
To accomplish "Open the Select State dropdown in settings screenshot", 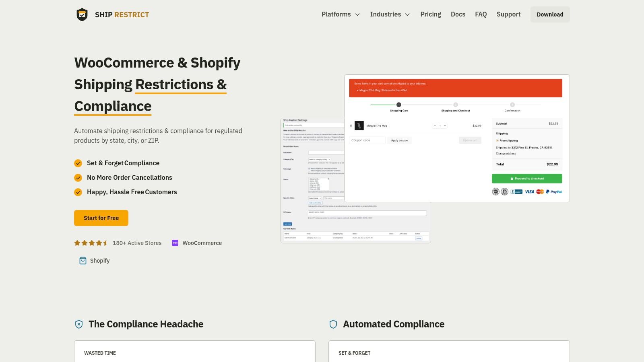I will [x=315, y=198].
